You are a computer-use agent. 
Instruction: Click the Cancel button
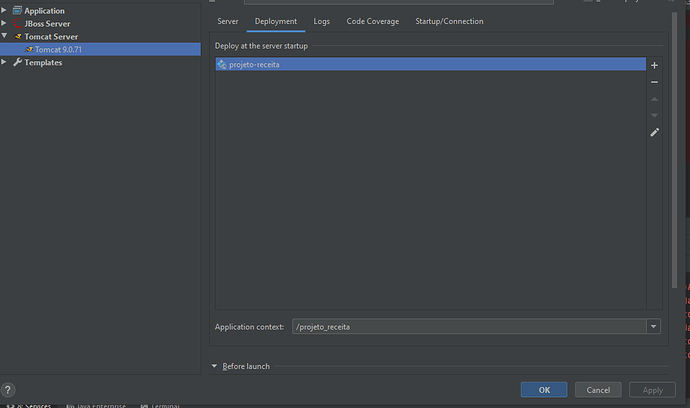pos(598,390)
